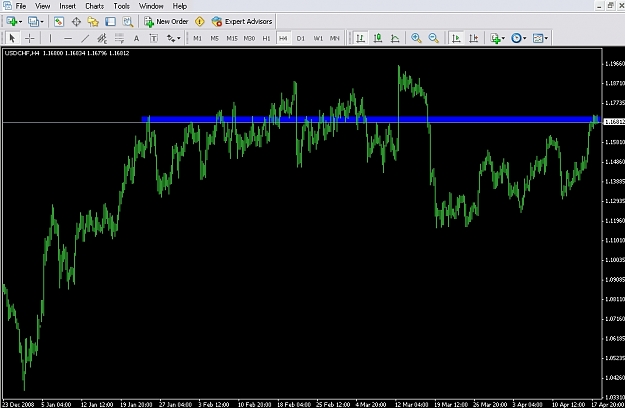Open the Insert menu
The image size is (625, 408).
pos(67,6)
